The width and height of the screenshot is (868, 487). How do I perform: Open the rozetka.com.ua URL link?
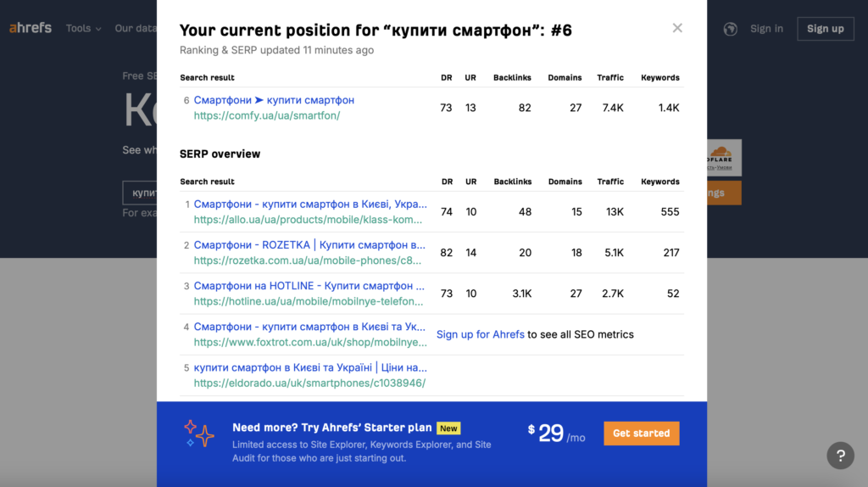pos(307,260)
